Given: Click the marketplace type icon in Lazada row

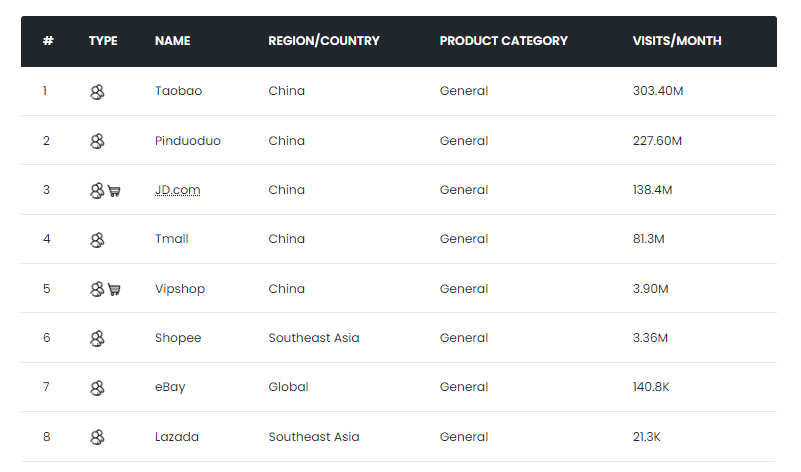Looking at the screenshot, I should (97, 437).
